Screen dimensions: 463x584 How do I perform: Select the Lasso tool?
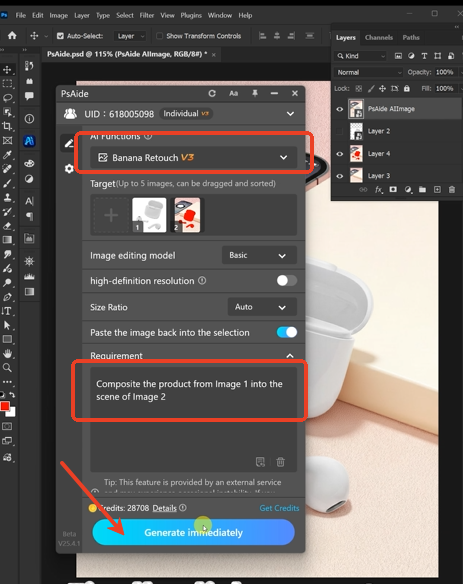7,98
